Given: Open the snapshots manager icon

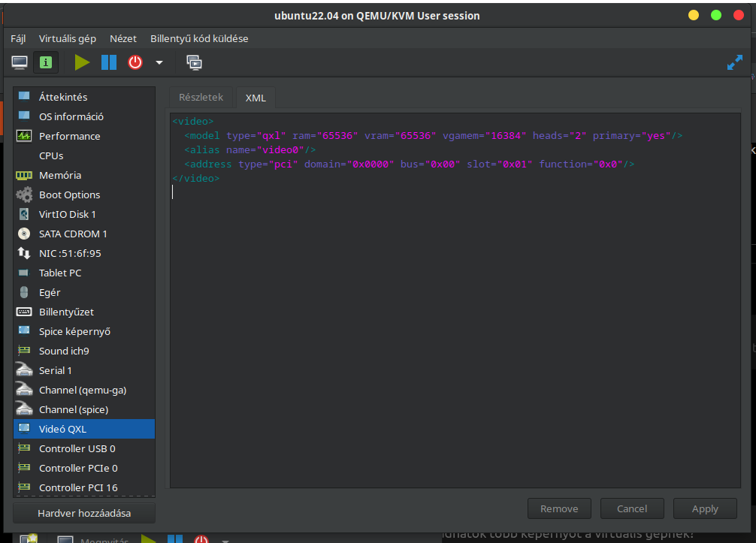Looking at the screenshot, I should 194,62.
